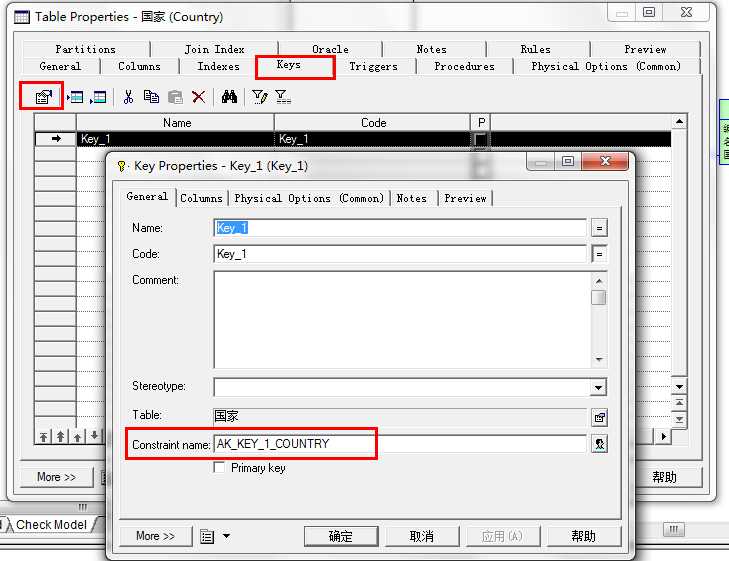Screen dimensions: 729x561
Task: Open Table Properties Columns tab
Action: click(139, 66)
